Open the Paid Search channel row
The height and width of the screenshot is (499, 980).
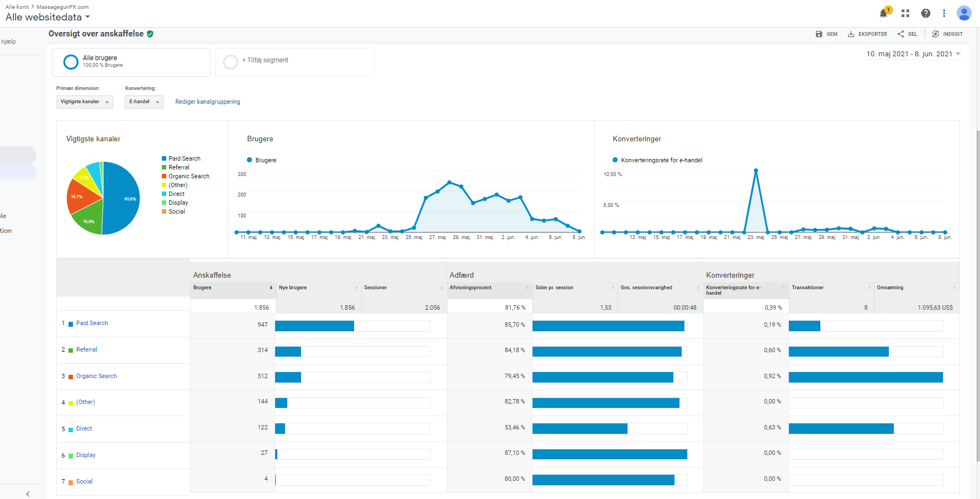click(92, 323)
